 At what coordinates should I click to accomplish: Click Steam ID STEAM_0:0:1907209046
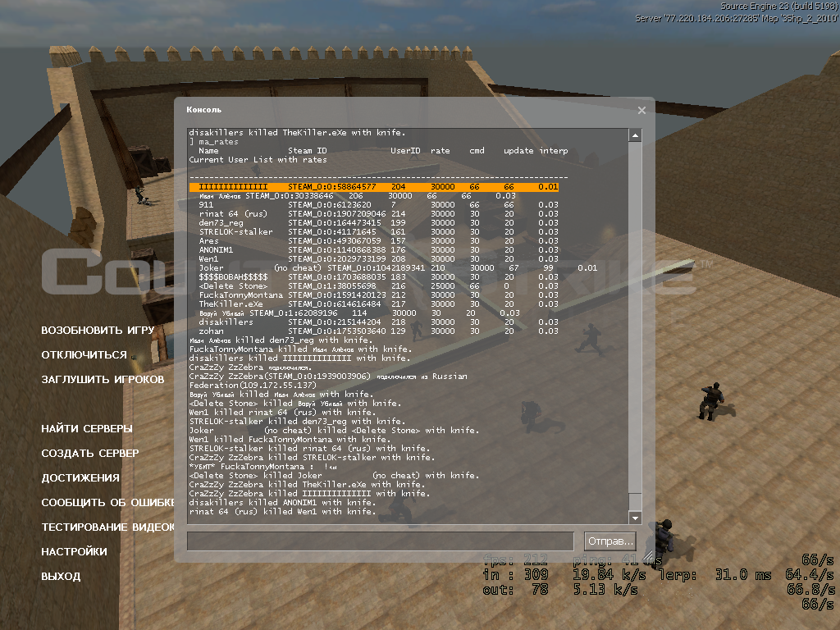pos(337,214)
